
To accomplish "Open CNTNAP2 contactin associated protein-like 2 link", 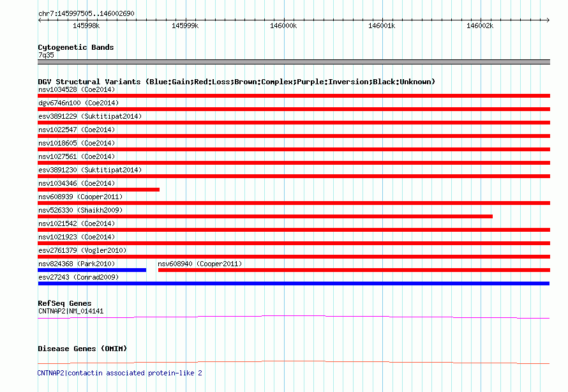I will pos(120,373).
